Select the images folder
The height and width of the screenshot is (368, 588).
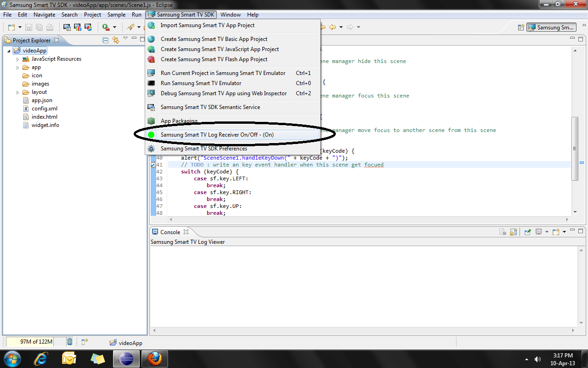click(x=40, y=84)
